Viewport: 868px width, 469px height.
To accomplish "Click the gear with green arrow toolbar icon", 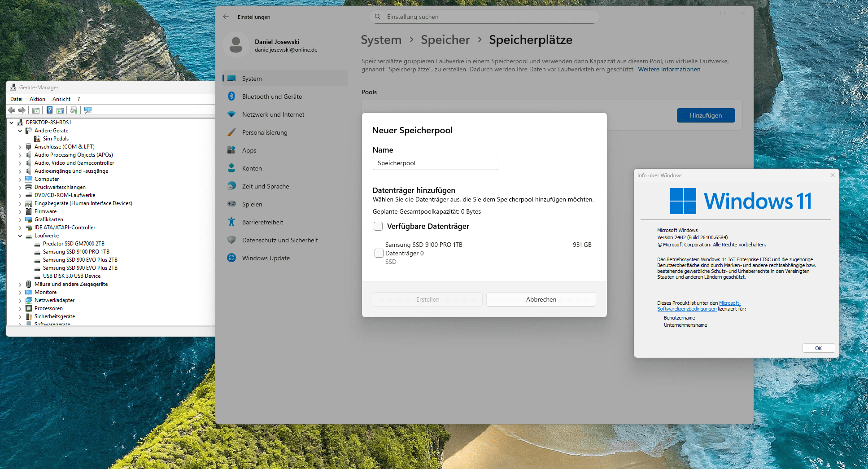I will pyautogui.click(x=74, y=110).
